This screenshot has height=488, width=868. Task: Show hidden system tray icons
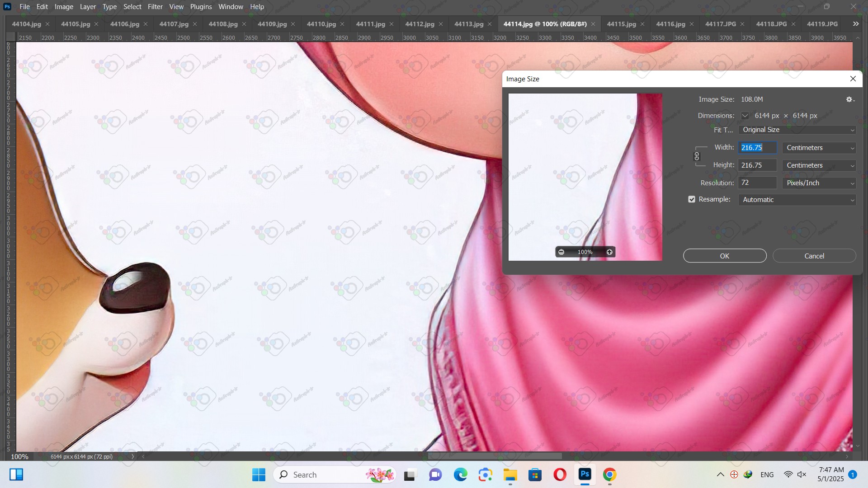(x=721, y=475)
